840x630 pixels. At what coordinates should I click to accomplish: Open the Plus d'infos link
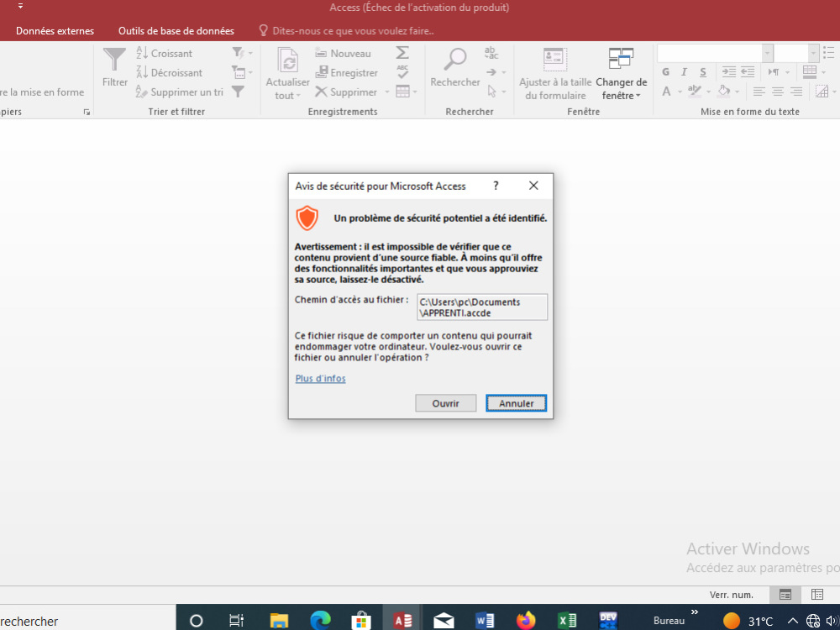click(320, 378)
